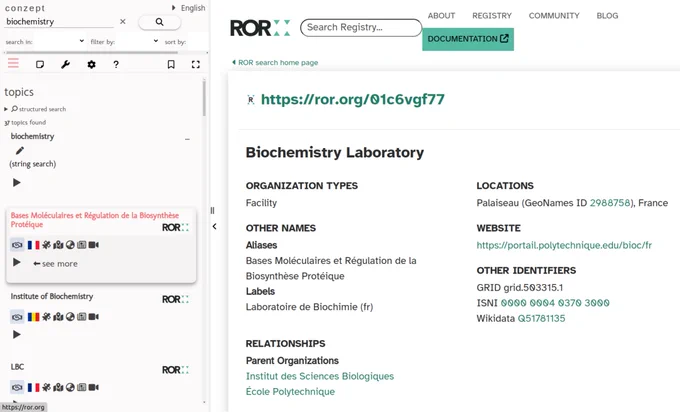This screenshot has height=412, width=680.
Task: Click the French flag on LBC row
Action: 33,387
